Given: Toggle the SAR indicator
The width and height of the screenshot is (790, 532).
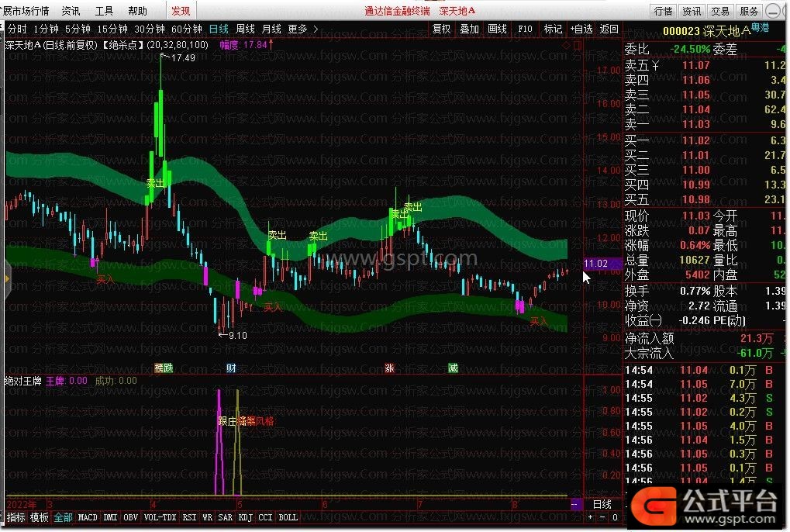Looking at the screenshot, I should (x=225, y=517).
